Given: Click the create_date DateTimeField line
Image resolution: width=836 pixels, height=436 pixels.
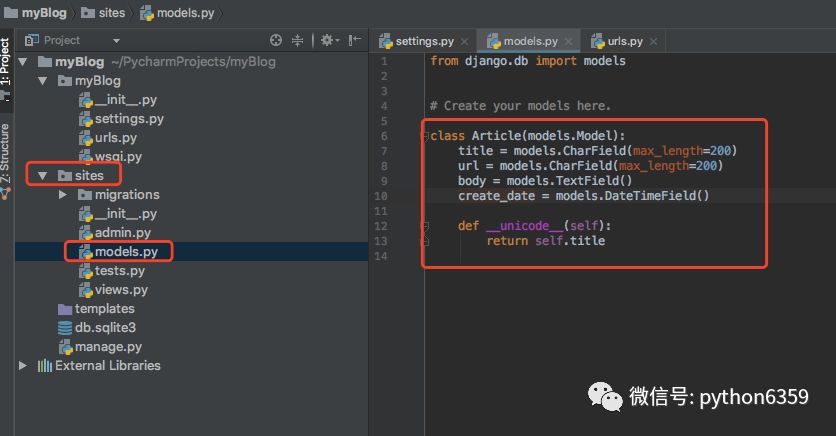Looking at the screenshot, I should click(584, 196).
